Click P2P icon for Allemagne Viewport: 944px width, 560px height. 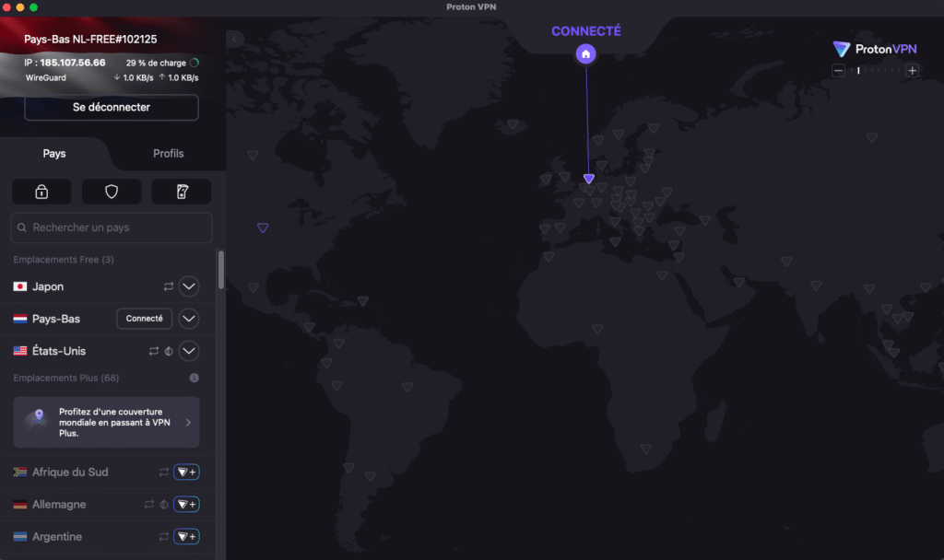click(149, 504)
